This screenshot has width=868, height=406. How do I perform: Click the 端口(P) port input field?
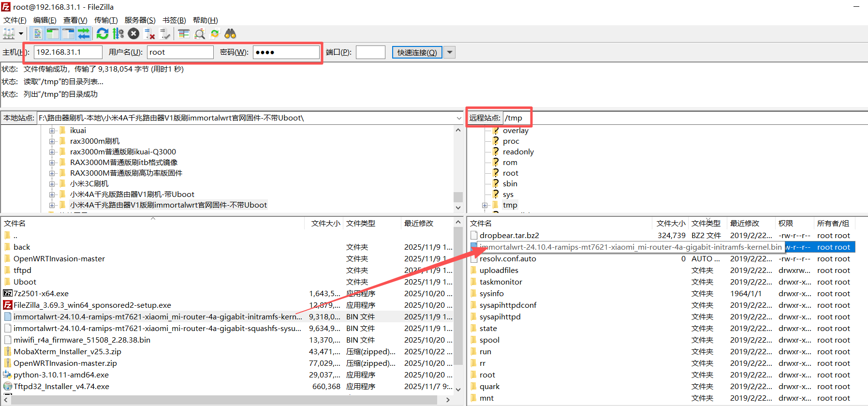[370, 52]
